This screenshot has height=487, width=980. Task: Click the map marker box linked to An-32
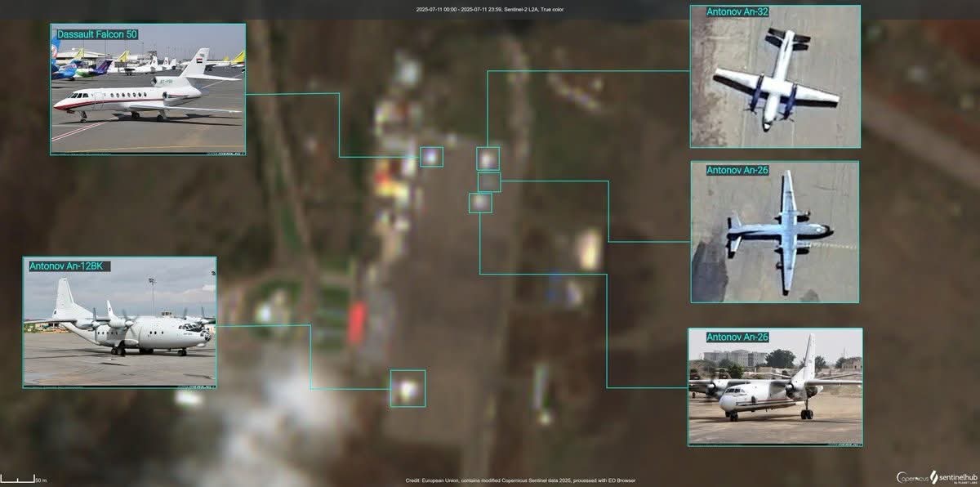click(x=488, y=159)
